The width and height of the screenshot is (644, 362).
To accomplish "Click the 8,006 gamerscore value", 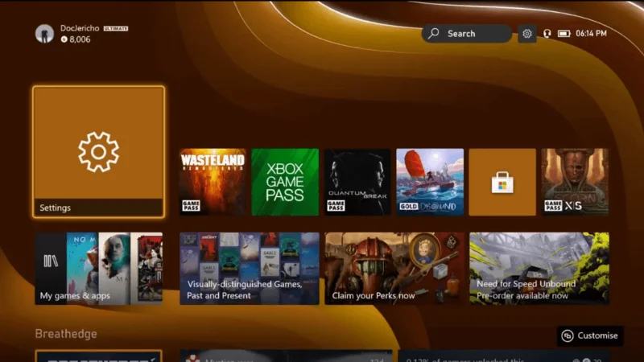I will pos(80,39).
